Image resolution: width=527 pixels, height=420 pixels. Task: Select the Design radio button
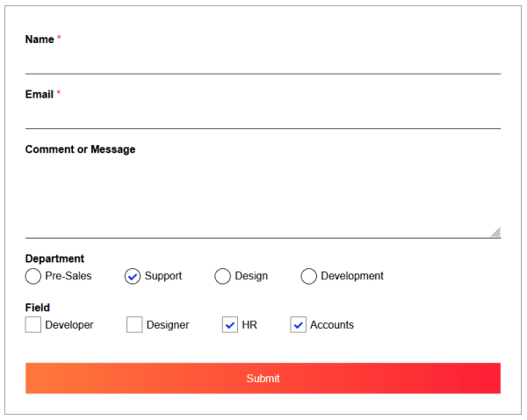223,277
